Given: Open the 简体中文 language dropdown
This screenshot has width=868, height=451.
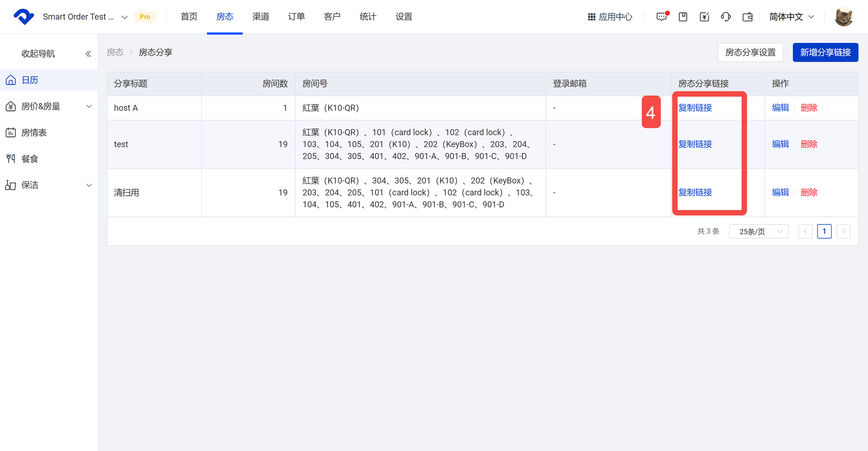Looking at the screenshot, I should coord(791,17).
